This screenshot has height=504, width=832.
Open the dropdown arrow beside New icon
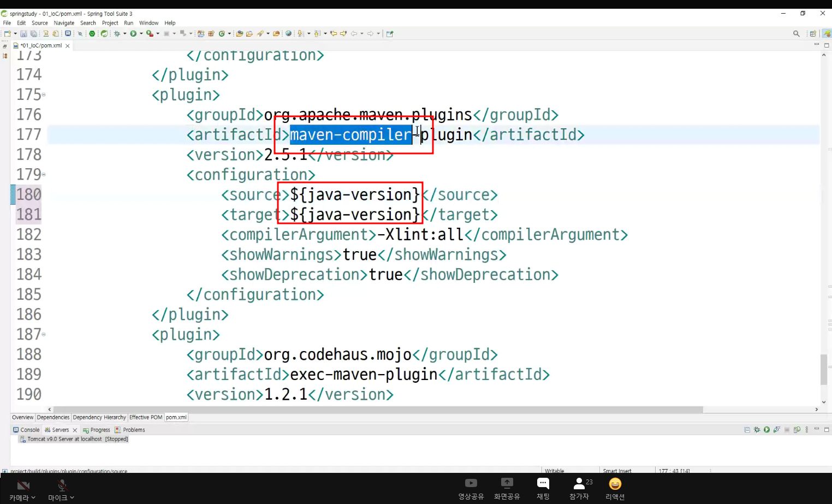(15, 33)
